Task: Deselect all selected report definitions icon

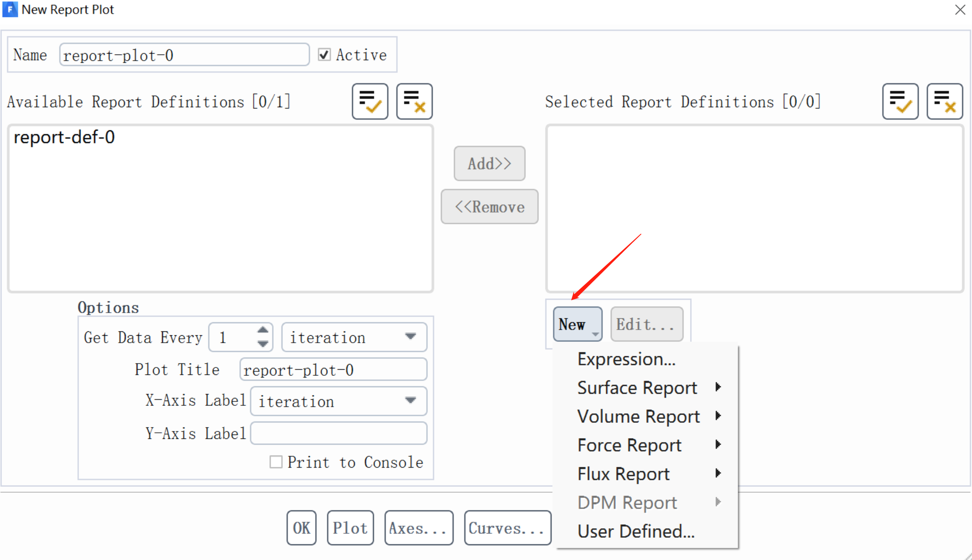Action: click(945, 101)
